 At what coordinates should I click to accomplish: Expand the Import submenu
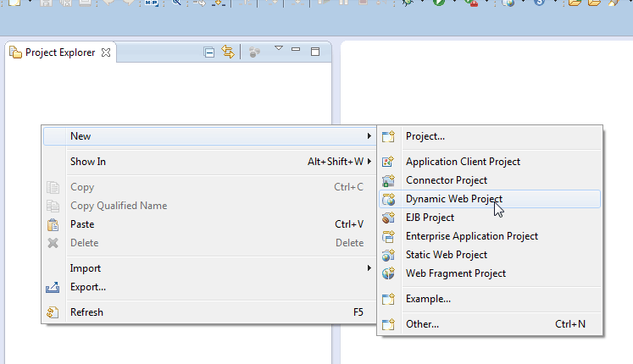[x=209, y=268]
